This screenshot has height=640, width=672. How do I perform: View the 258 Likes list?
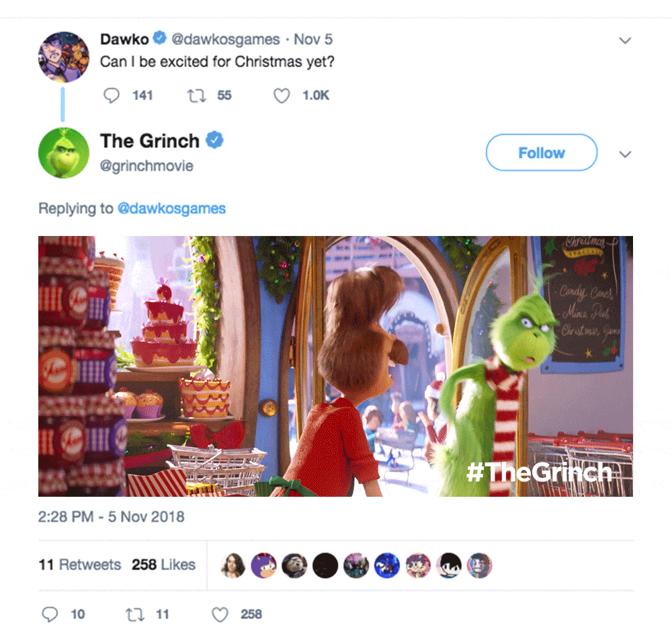(163, 565)
